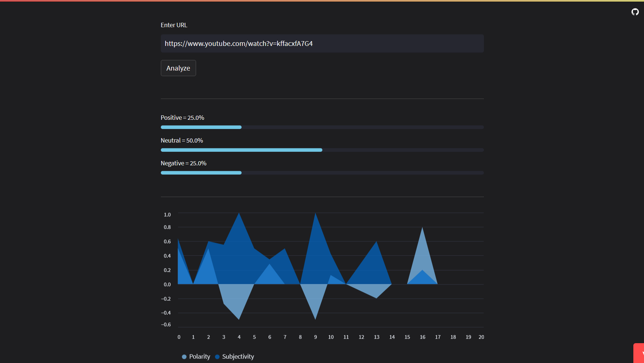Click the subjectivity peak at x=4
644x363 pixels.
(x=239, y=213)
